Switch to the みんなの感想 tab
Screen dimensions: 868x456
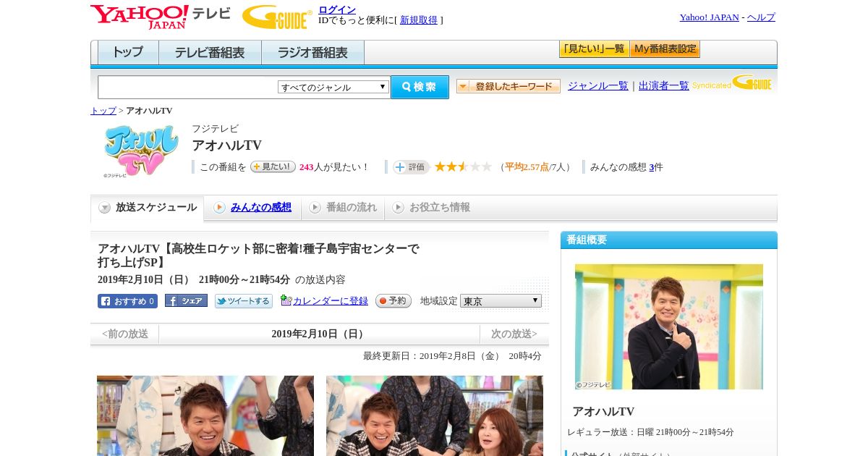(x=252, y=208)
